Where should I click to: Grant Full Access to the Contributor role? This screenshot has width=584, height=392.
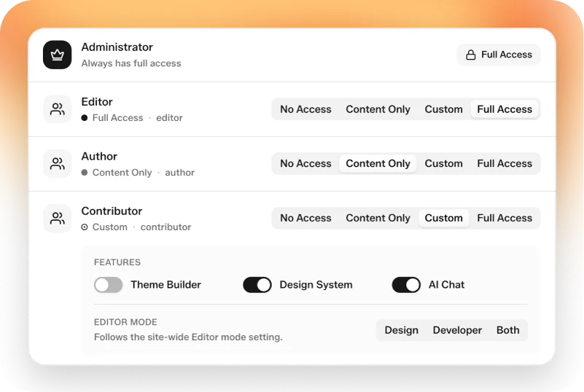pos(505,218)
